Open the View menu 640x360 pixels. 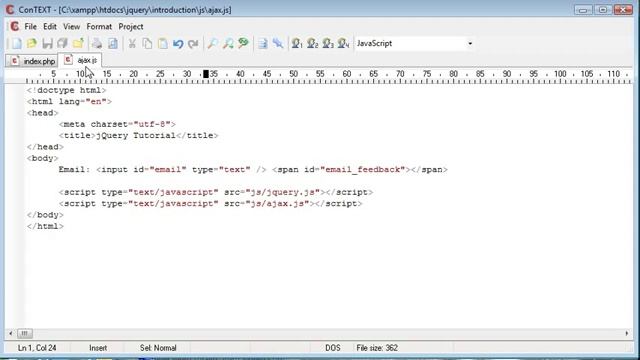coord(71,27)
